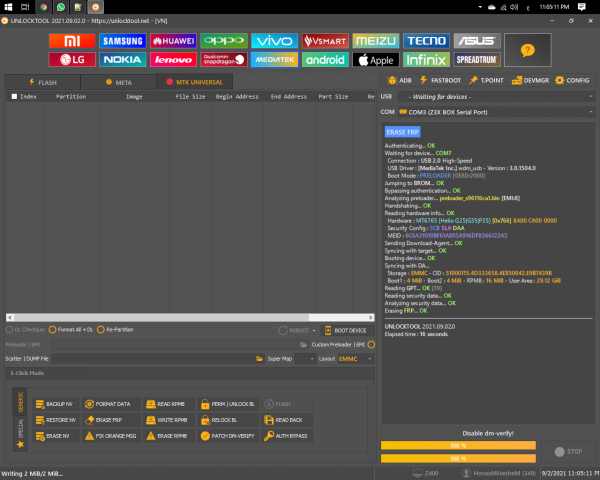Toggle the REBOOT option
This screenshot has width=600, height=480.
click(293, 330)
